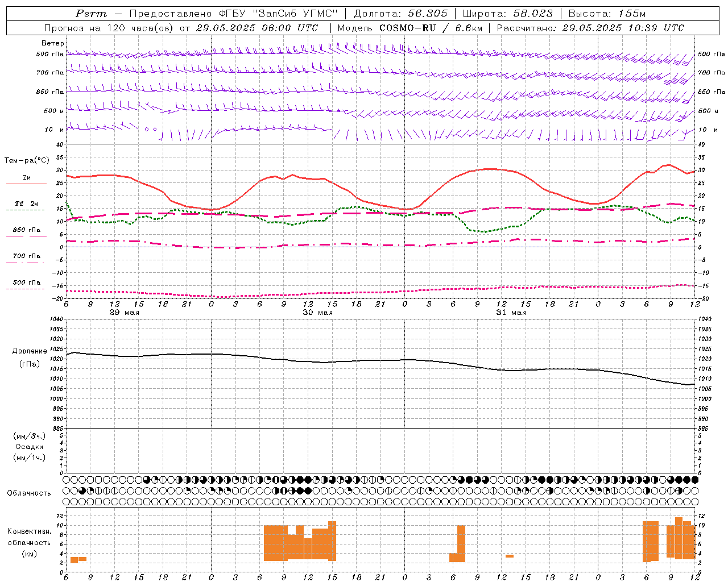Click the "700 гПа" temperature legend label
Viewport: 728px width, 582px height.
(27, 256)
